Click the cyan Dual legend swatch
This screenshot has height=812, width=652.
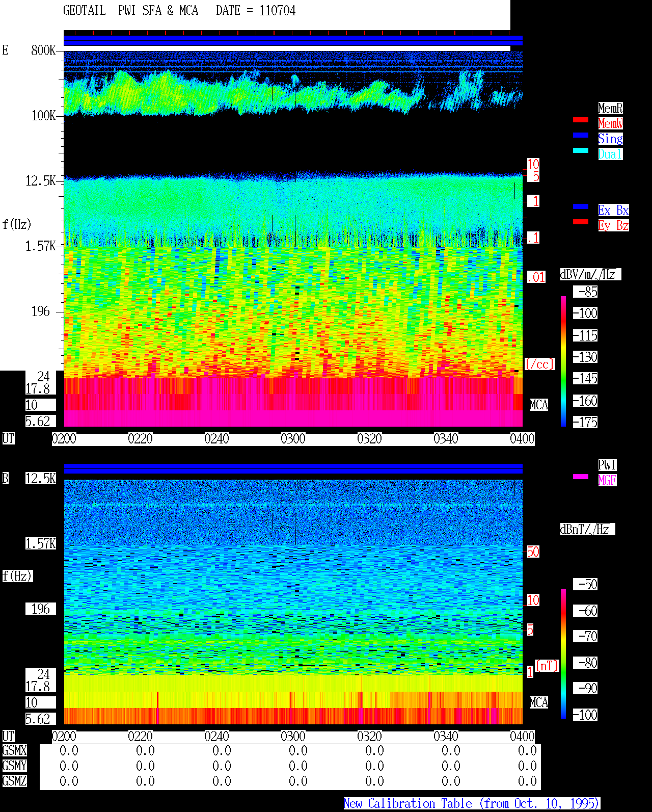581,150
